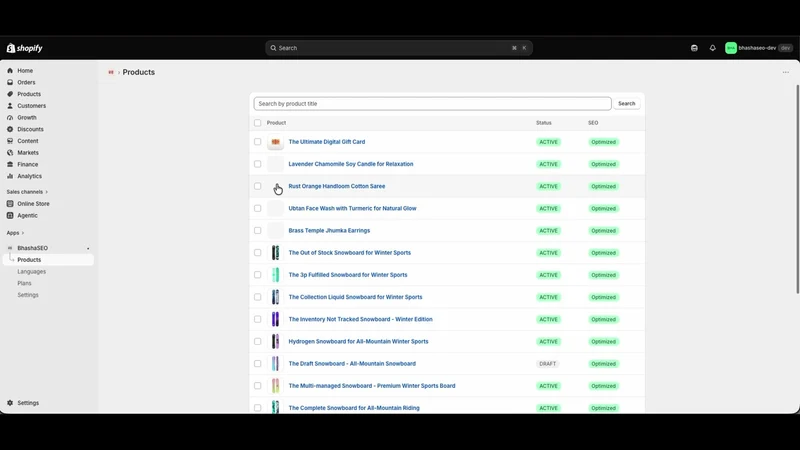
Task: Open the Out of Stock Snowboard thumbnail
Action: click(x=276, y=253)
